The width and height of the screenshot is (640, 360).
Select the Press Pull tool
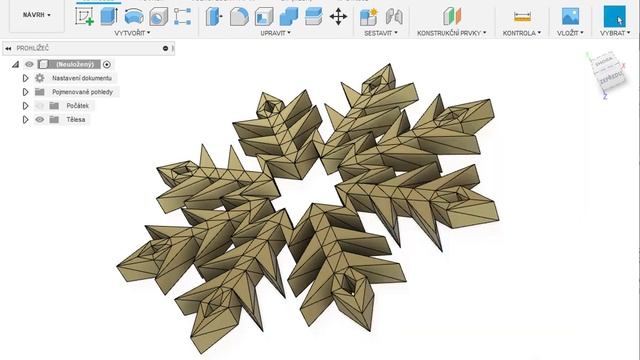point(214,17)
